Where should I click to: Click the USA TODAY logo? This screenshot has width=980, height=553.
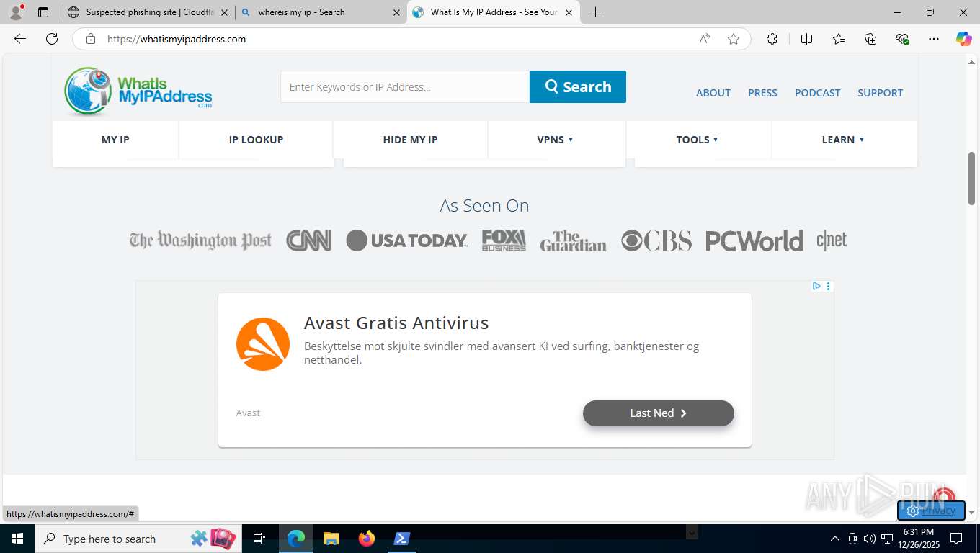pos(406,240)
